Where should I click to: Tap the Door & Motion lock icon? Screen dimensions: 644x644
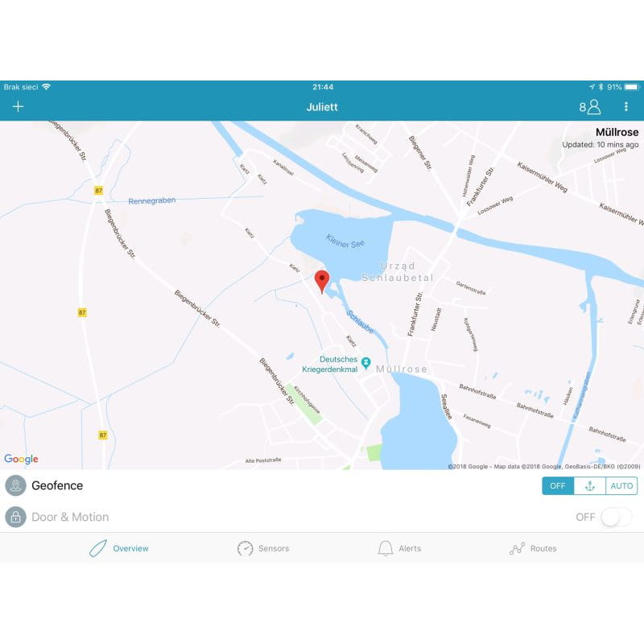[15, 517]
